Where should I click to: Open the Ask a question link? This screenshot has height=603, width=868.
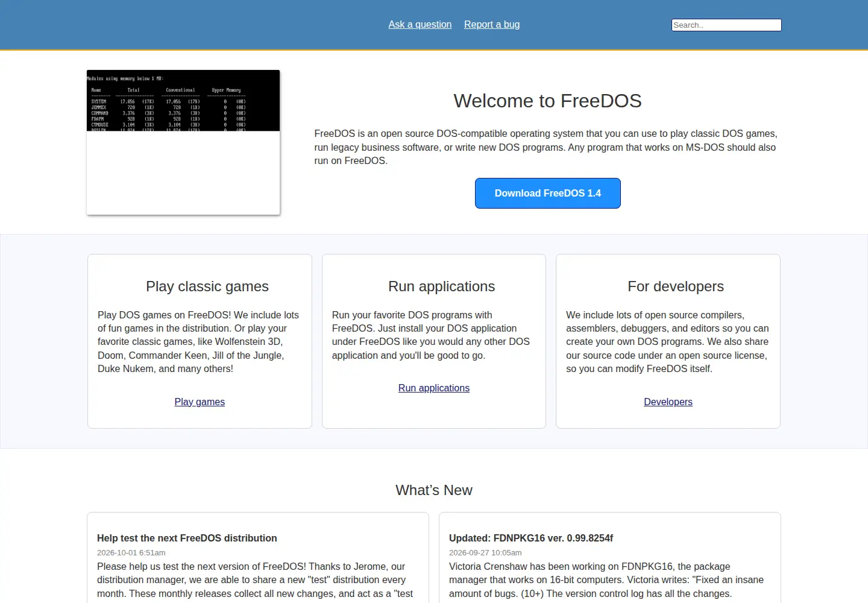pos(420,24)
